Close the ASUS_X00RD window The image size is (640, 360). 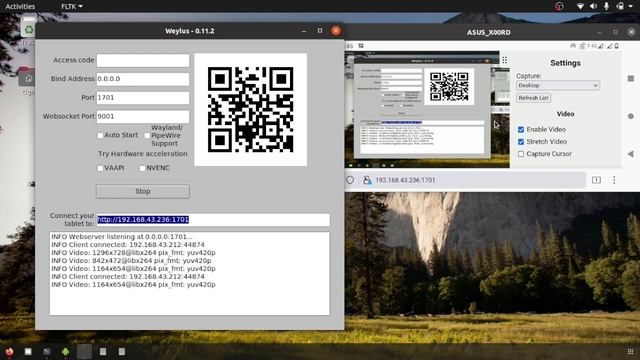click(x=631, y=32)
